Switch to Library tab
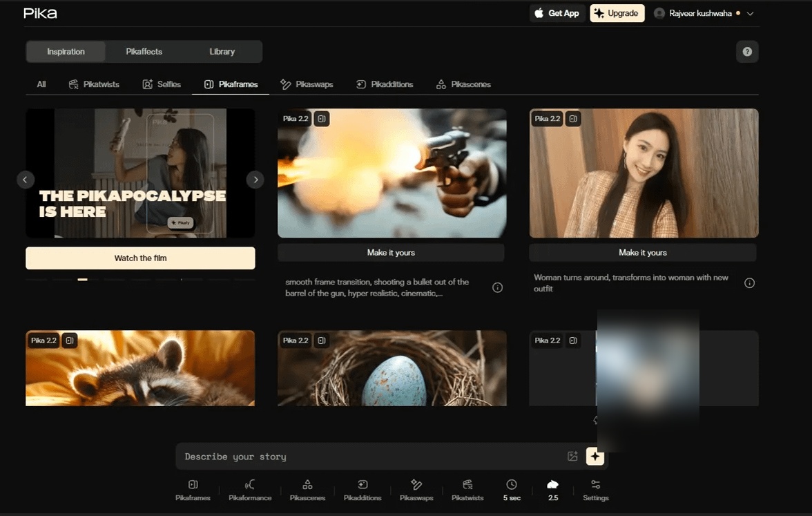812x516 pixels. [x=222, y=52]
